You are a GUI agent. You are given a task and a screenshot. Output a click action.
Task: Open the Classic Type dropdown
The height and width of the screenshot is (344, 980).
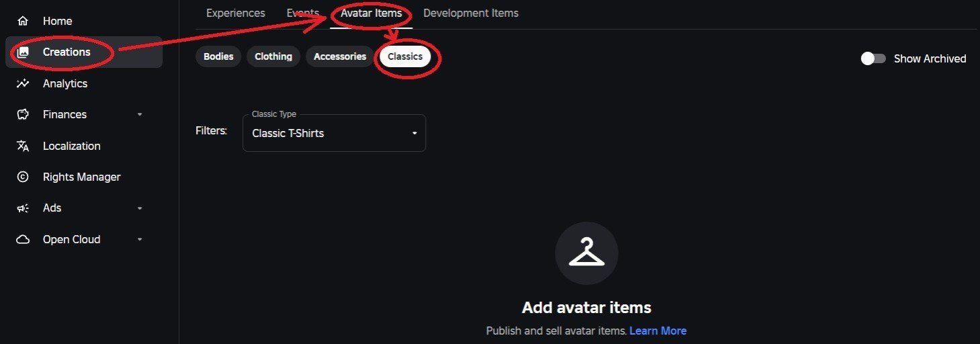coord(334,133)
